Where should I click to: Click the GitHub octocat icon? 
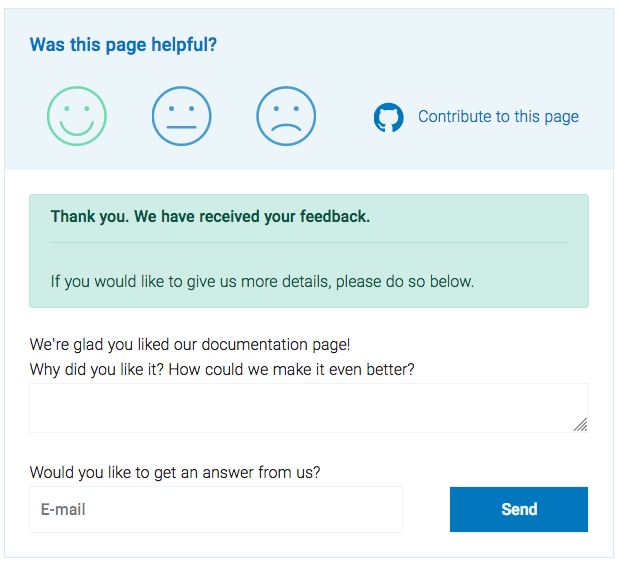[x=388, y=117]
